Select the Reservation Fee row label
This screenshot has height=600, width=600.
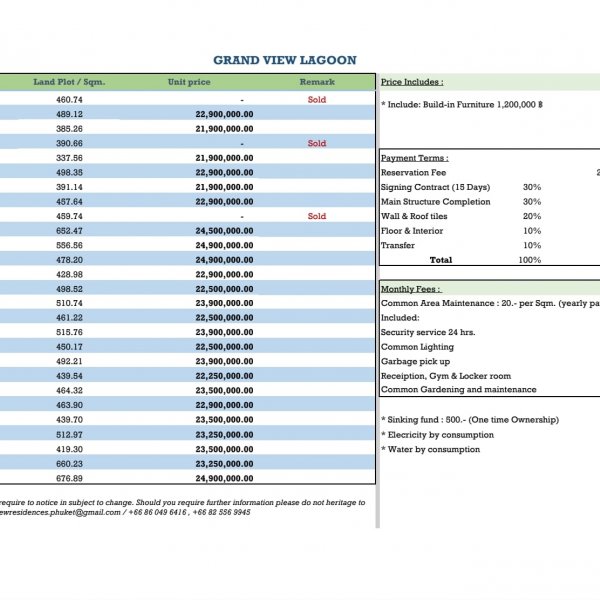[x=413, y=173]
